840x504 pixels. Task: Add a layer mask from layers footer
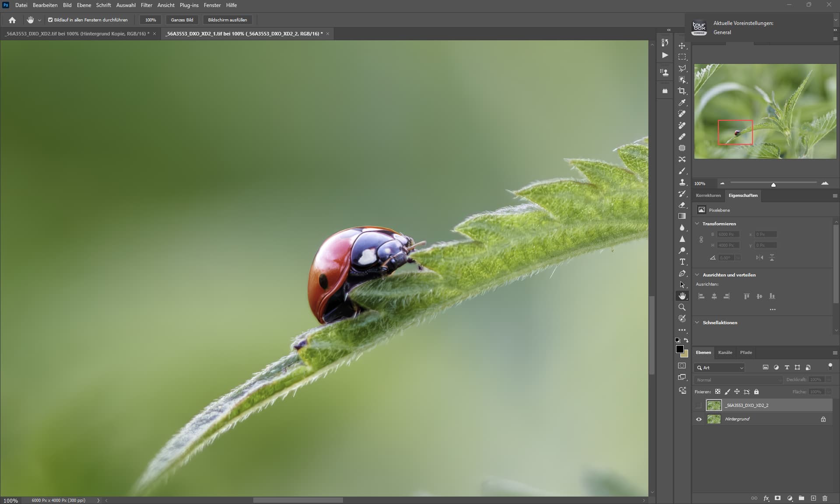[777, 498]
